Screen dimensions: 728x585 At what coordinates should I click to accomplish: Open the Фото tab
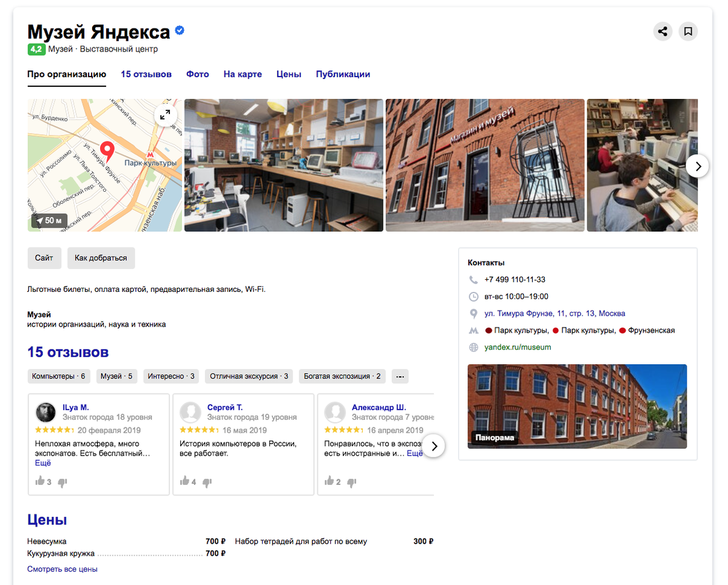pyautogui.click(x=198, y=74)
